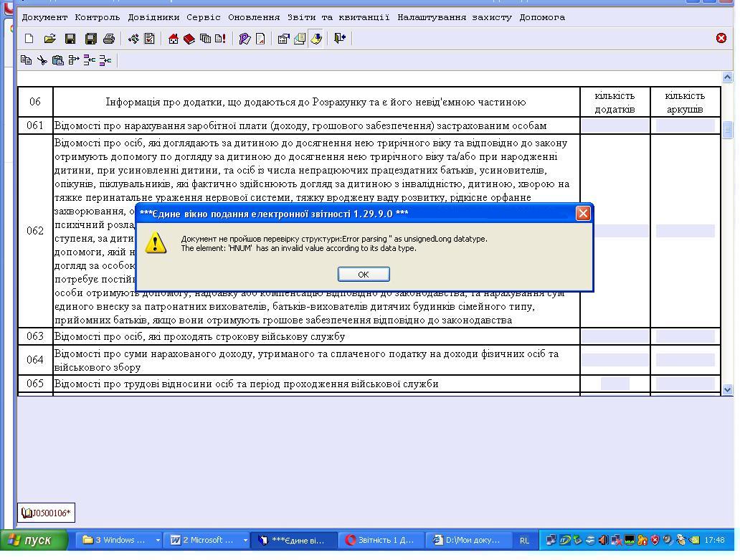Save all with the double floppy icon
Image resolution: width=740 pixels, height=560 pixels.
click(90, 39)
